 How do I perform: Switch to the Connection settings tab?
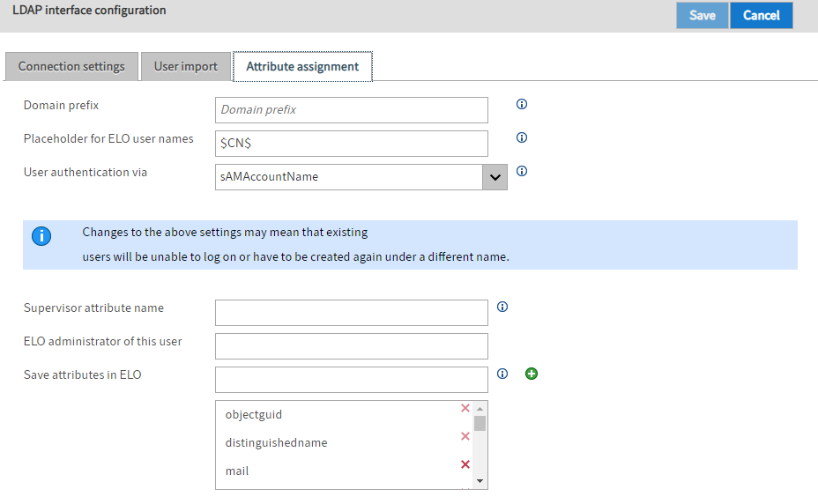[71, 67]
